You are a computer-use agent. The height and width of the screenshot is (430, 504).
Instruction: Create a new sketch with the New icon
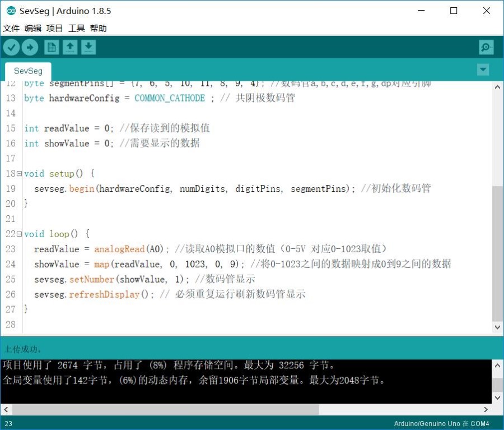pyautogui.click(x=50, y=47)
